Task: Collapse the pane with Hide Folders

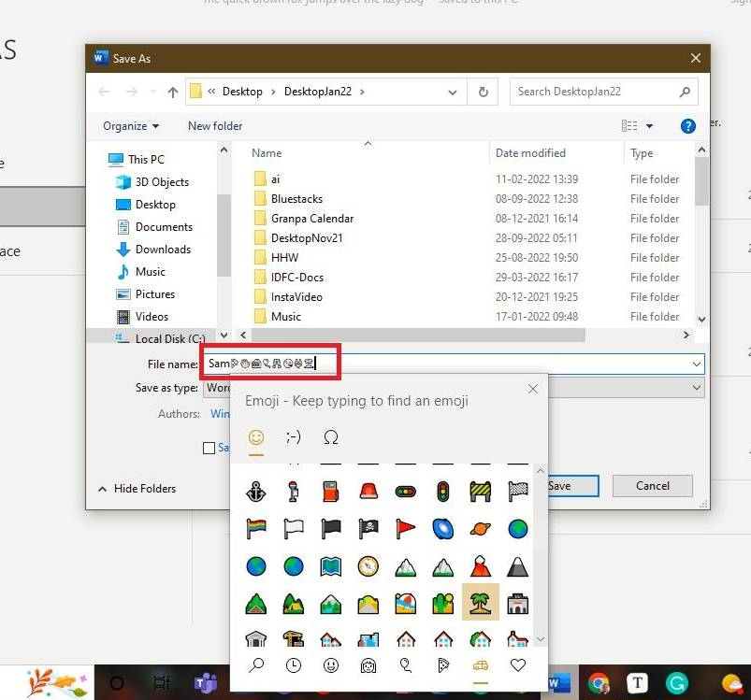Action: click(x=137, y=489)
